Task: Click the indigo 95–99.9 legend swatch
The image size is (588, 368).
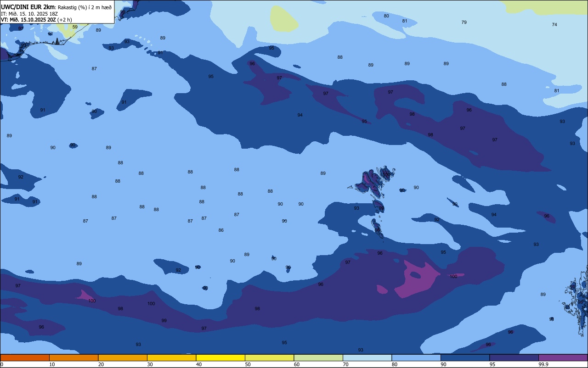Action: (x=514, y=357)
